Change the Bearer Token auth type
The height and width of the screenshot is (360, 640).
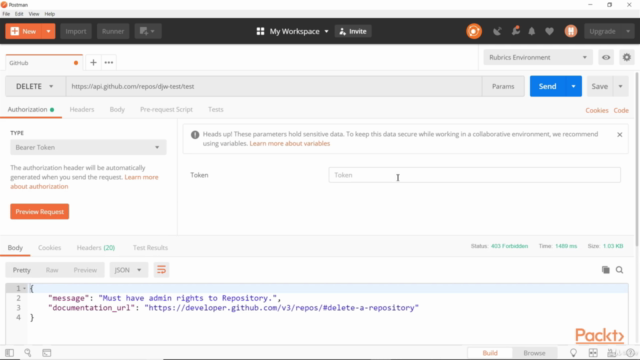pos(88,147)
